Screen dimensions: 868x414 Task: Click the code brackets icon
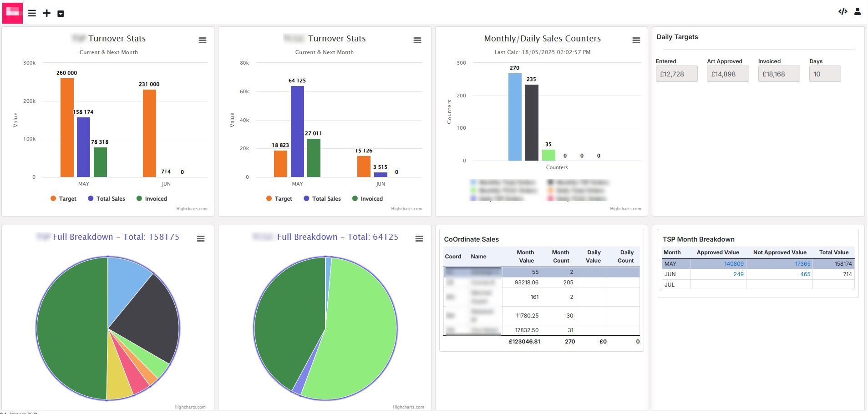click(x=843, y=12)
